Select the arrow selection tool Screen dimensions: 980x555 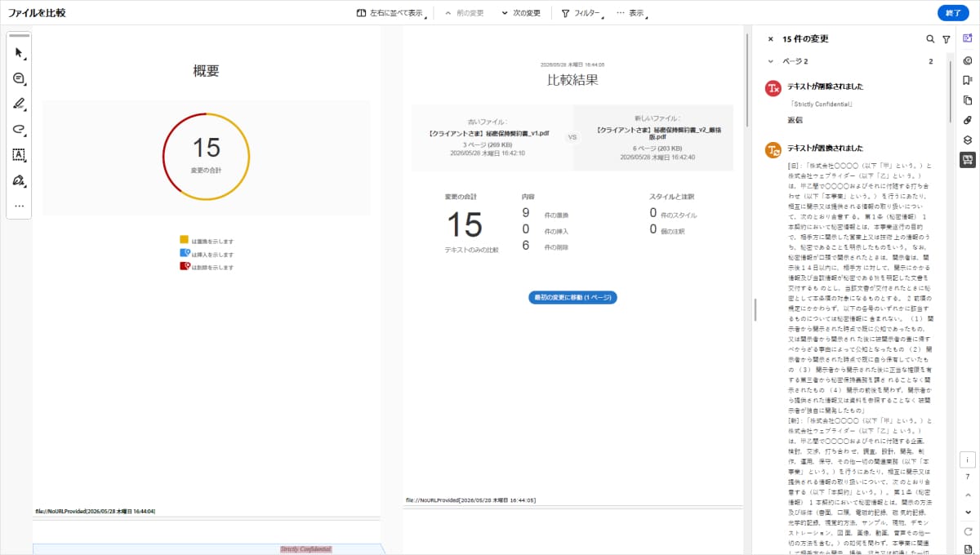coord(19,53)
